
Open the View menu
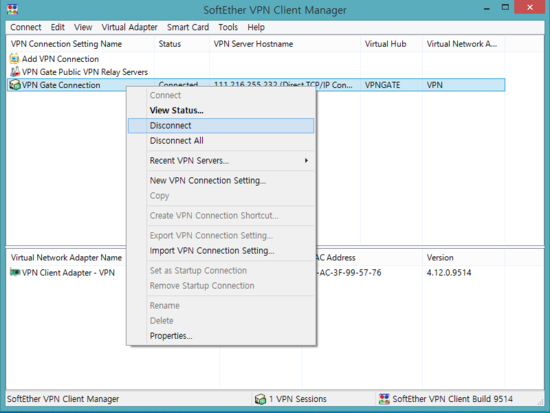[x=83, y=27]
